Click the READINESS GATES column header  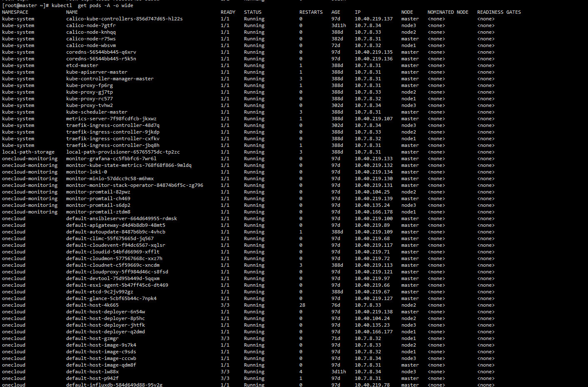tap(499, 12)
